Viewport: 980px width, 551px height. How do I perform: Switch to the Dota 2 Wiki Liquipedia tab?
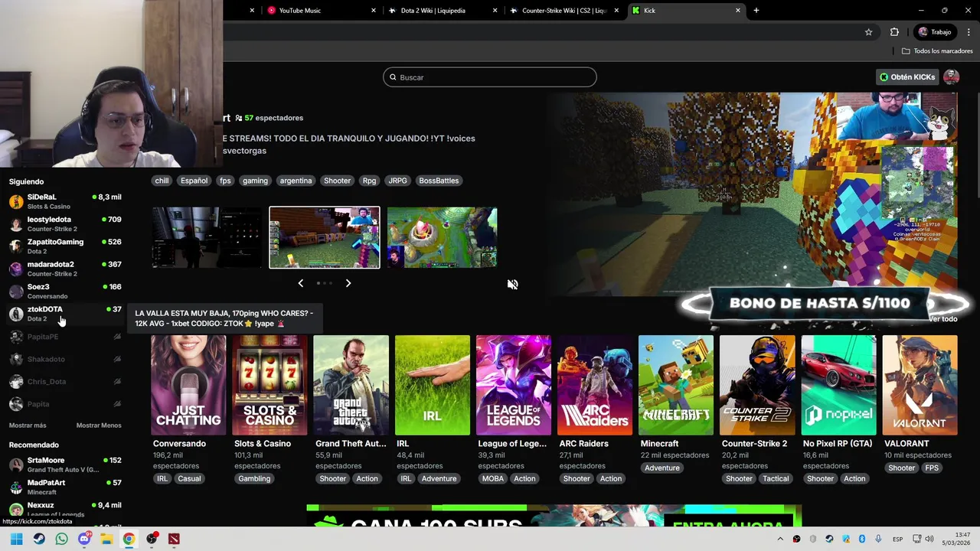[444, 11]
